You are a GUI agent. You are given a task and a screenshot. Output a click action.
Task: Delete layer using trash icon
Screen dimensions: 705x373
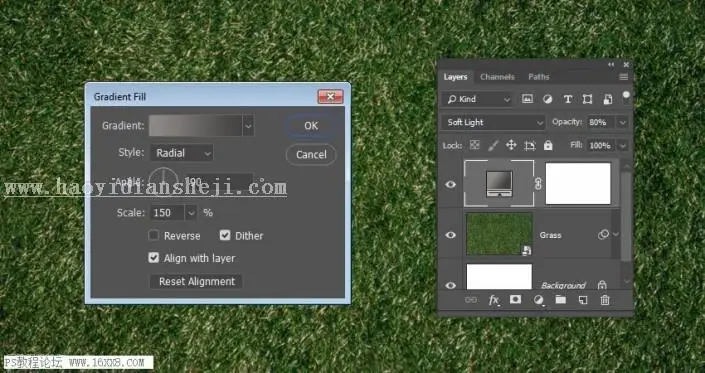tap(605, 300)
